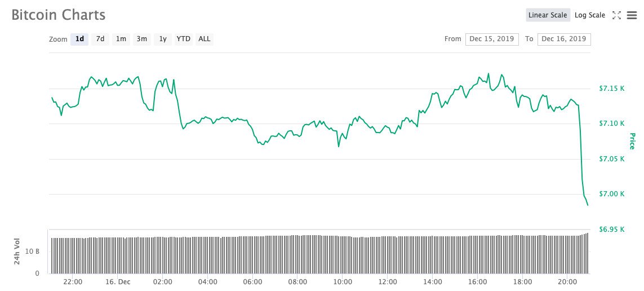Set zoom to 3m
644x291 pixels.
click(x=142, y=39)
